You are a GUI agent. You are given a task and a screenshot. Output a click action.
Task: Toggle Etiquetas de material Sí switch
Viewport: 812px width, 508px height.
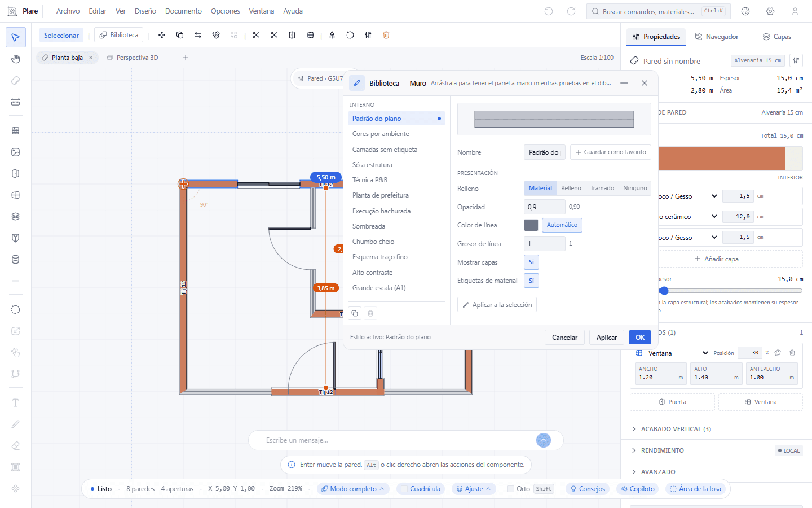tap(531, 281)
